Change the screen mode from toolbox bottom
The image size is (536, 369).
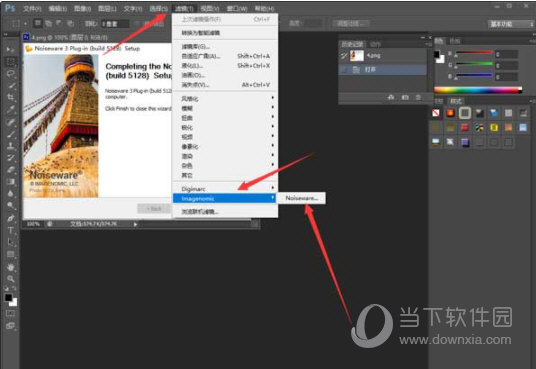pyautogui.click(x=10, y=326)
